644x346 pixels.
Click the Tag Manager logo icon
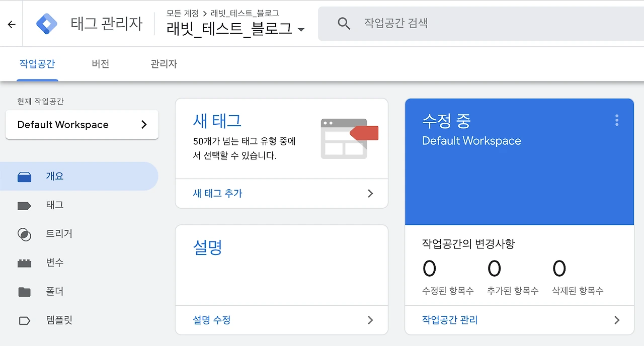(47, 24)
